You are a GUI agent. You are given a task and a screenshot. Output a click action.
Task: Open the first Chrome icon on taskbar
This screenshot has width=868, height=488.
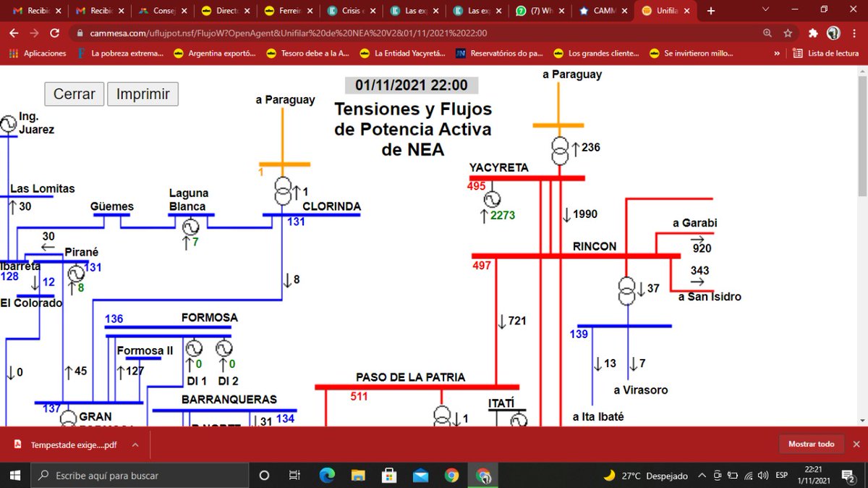(452, 476)
